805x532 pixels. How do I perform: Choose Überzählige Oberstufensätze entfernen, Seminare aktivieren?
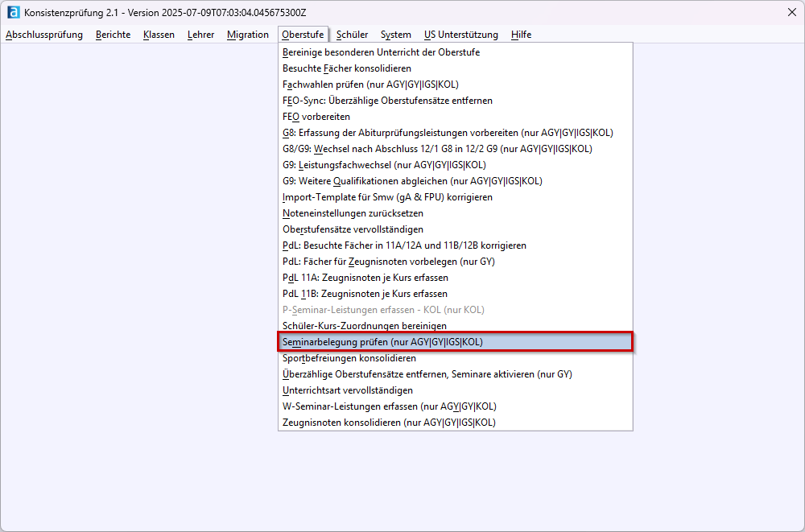(456, 373)
